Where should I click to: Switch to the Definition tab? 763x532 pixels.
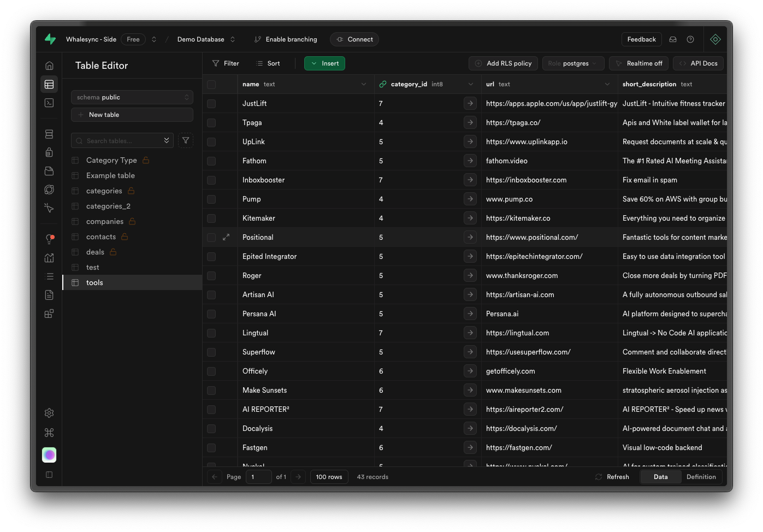coord(701,477)
